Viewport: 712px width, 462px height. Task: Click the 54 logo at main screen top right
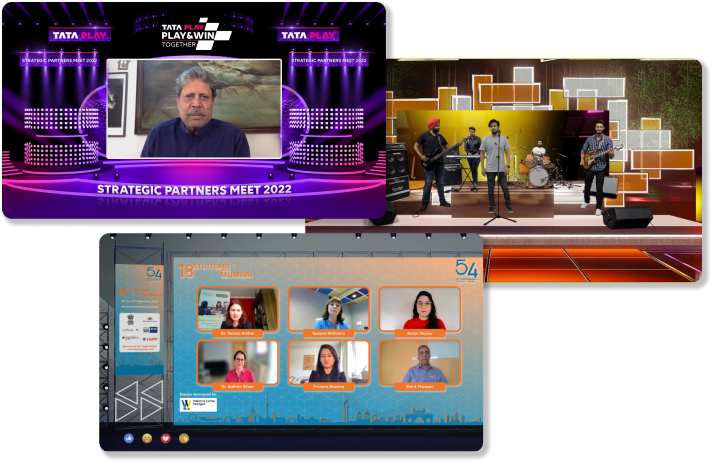pos(466,270)
